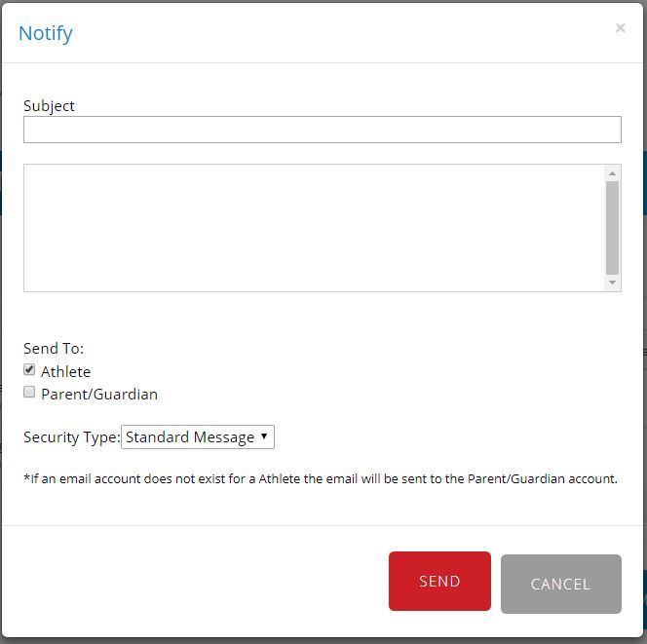
Task: Click the message body scrollbar thumb
Action: pyautogui.click(x=612, y=228)
